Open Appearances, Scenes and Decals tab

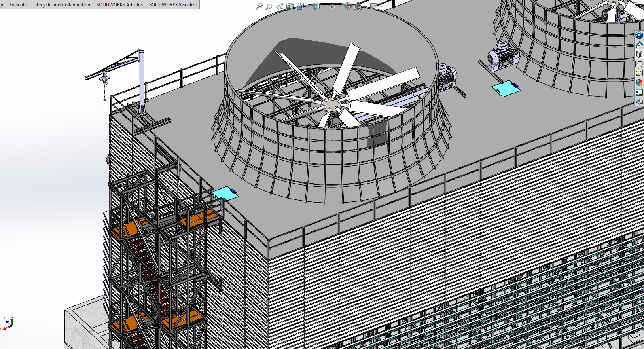point(639,83)
